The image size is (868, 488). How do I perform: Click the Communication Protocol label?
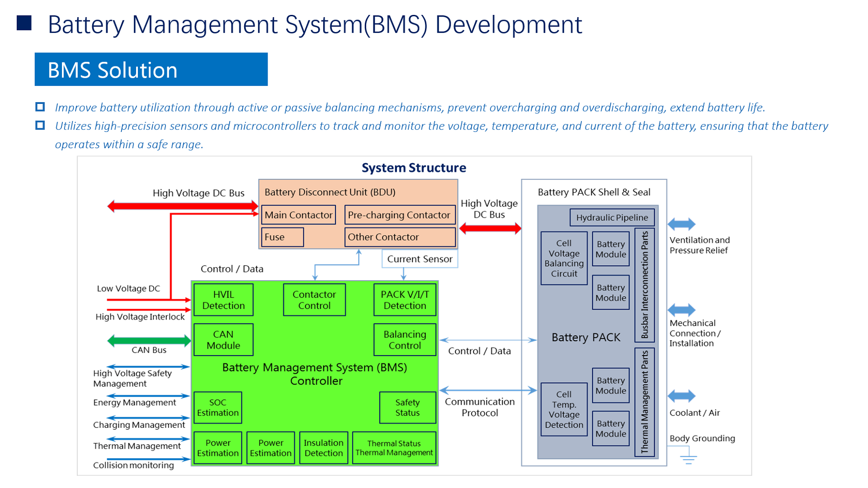click(x=480, y=407)
